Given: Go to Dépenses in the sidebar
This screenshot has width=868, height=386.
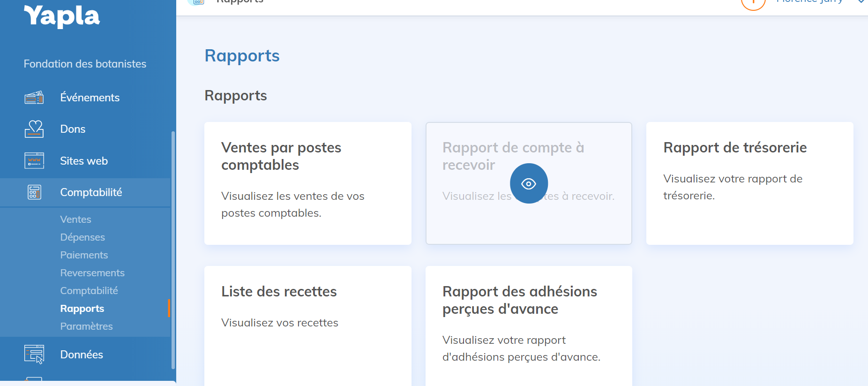Looking at the screenshot, I should click(82, 237).
